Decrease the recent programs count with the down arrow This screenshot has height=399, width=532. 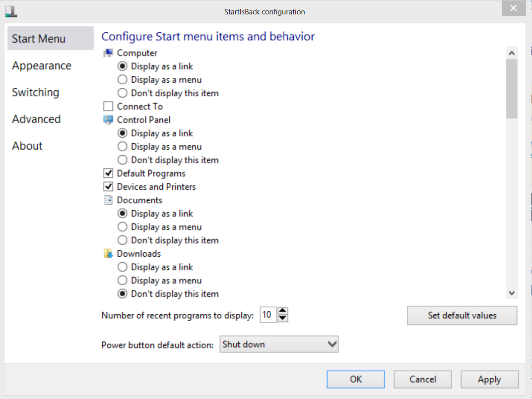point(283,319)
